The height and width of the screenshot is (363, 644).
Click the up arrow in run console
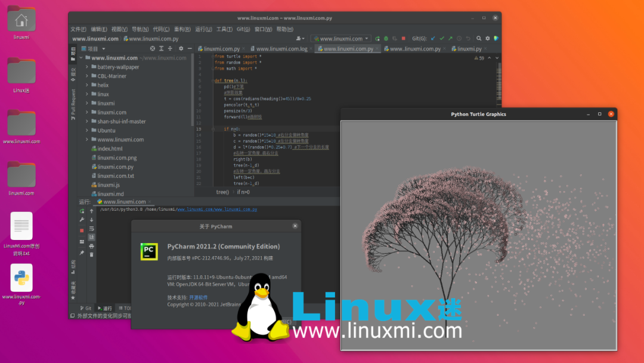(92, 211)
